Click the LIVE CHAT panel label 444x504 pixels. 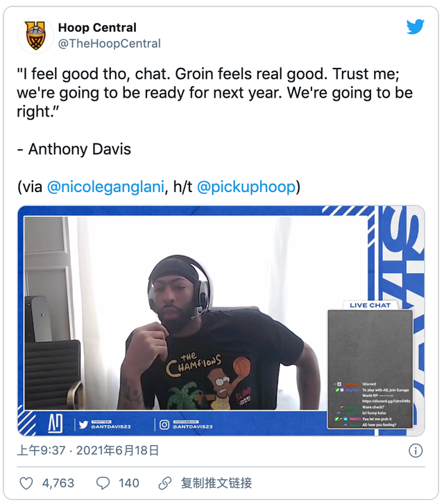pos(370,305)
